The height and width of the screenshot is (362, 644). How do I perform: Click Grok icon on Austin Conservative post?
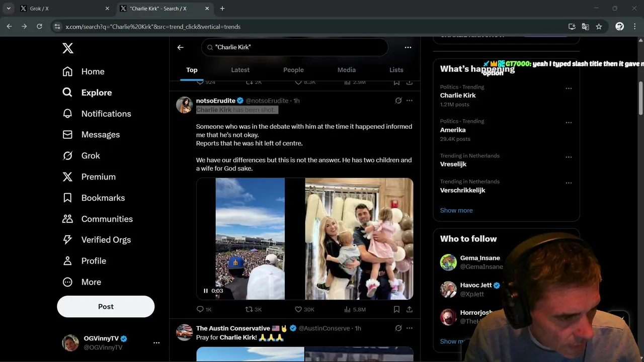coord(398,328)
